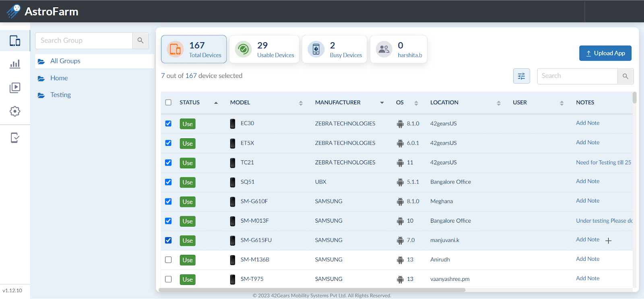
Task: Click the Total Devices orange icon
Action: 175,49
